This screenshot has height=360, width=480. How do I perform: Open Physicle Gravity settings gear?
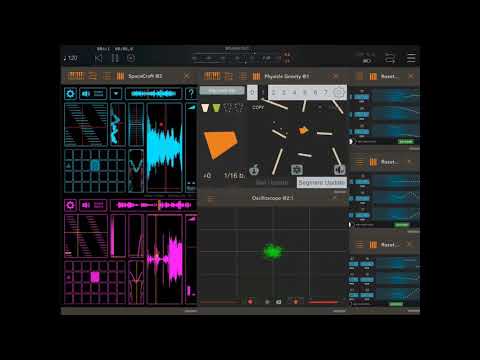click(x=339, y=92)
